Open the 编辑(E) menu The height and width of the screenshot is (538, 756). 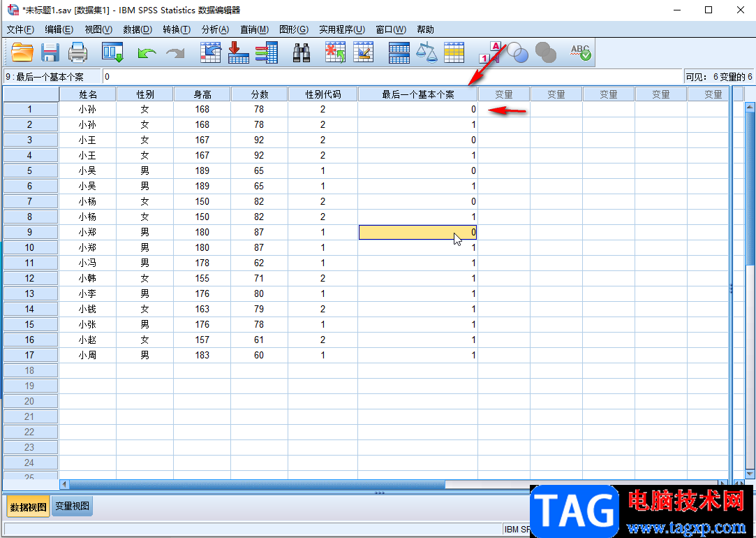pos(59,29)
